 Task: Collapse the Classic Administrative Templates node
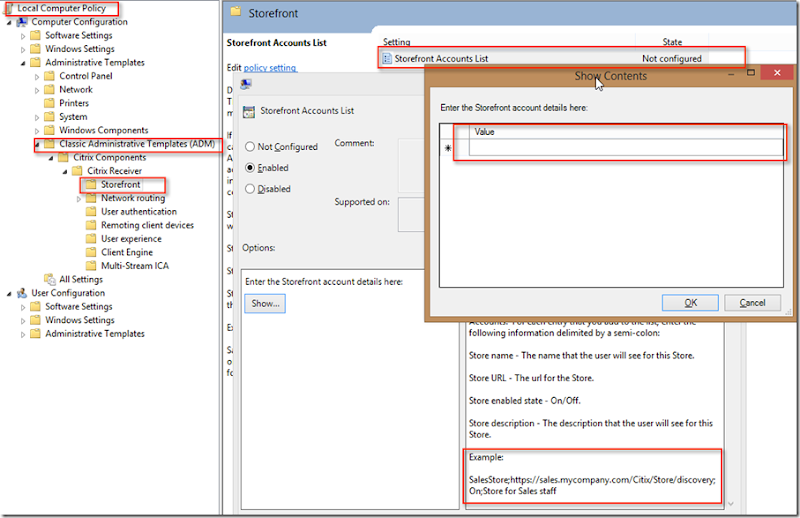tap(37, 144)
